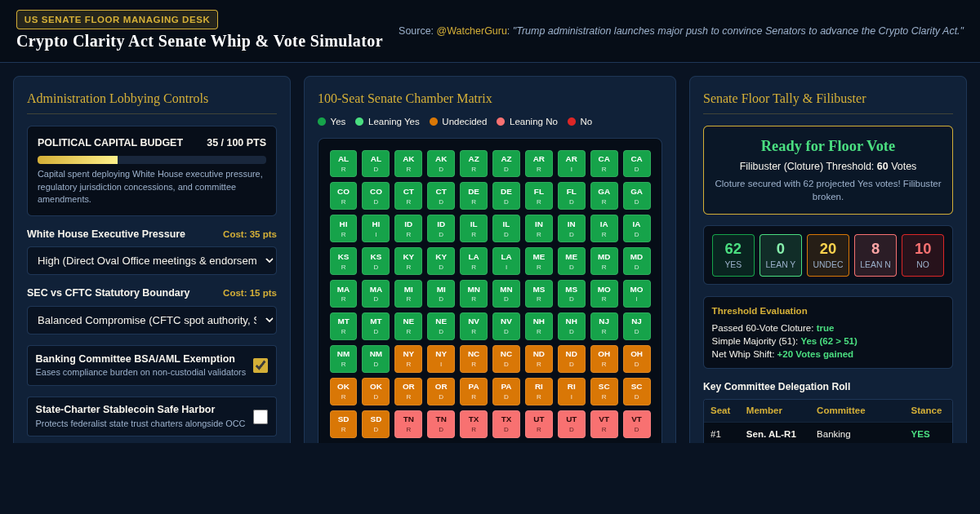Select the leaning-no TN Republican seat tile
This screenshot has width=980, height=514.
(408, 424)
